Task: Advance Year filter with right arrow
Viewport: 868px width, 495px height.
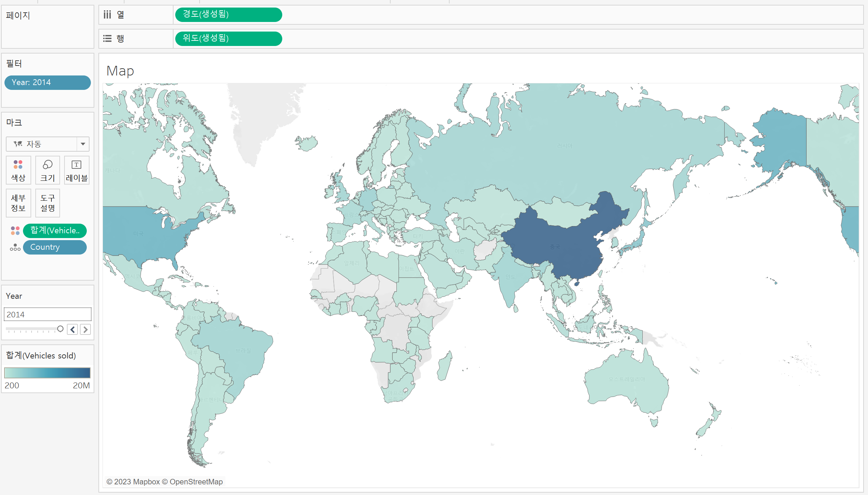Action: click(85, 329)
